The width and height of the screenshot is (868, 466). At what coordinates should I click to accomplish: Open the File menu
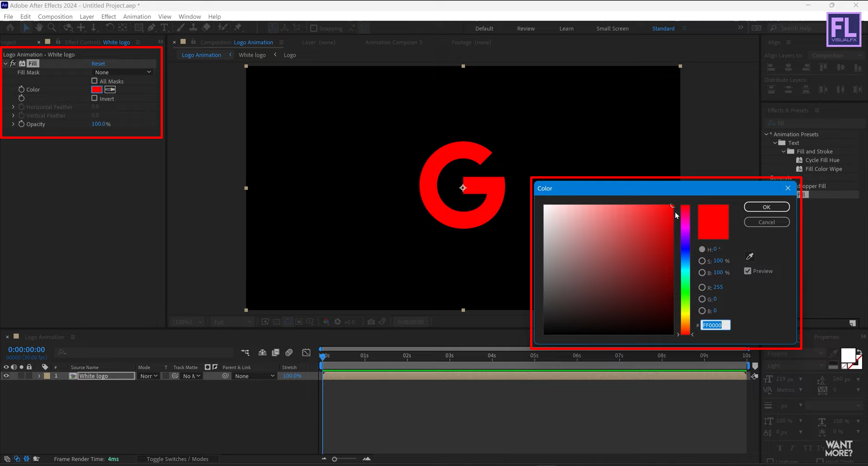[8, 16]
